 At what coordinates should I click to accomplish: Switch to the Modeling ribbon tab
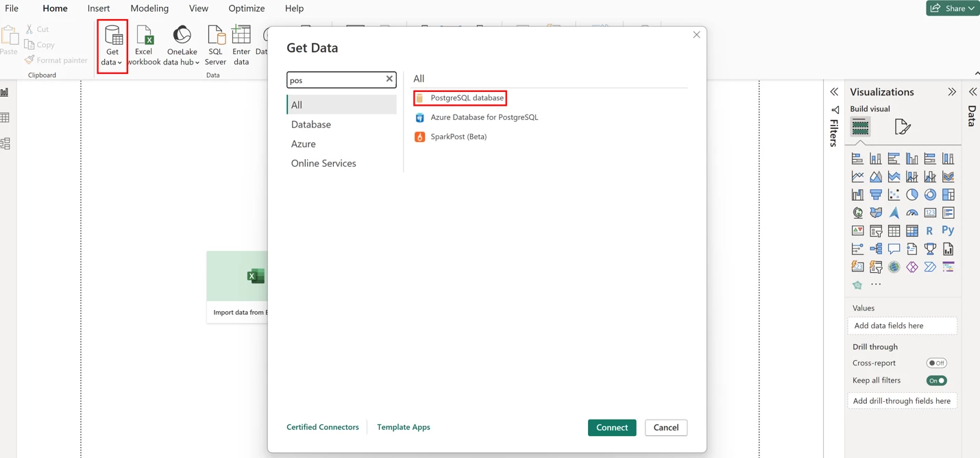(149, 8)
